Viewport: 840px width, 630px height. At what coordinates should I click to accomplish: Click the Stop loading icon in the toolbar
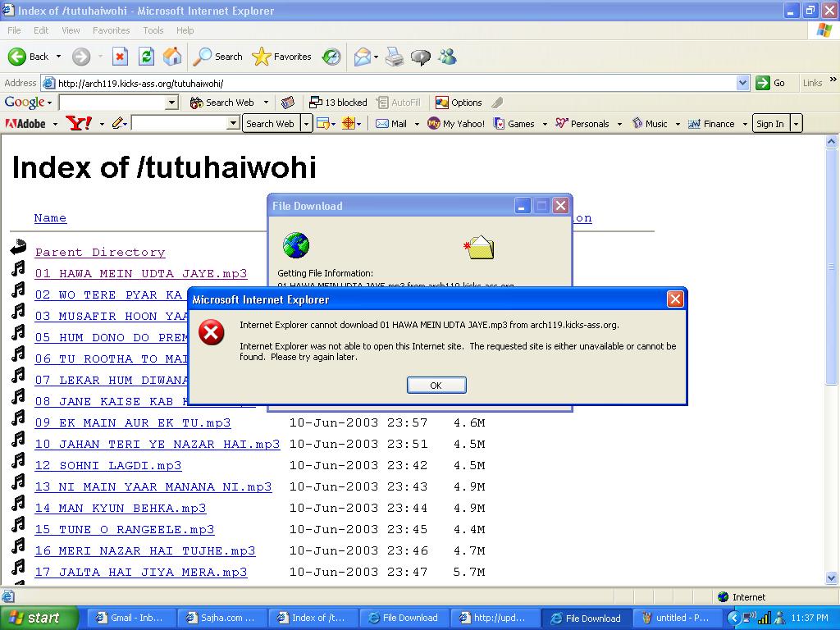coord(120,57)
